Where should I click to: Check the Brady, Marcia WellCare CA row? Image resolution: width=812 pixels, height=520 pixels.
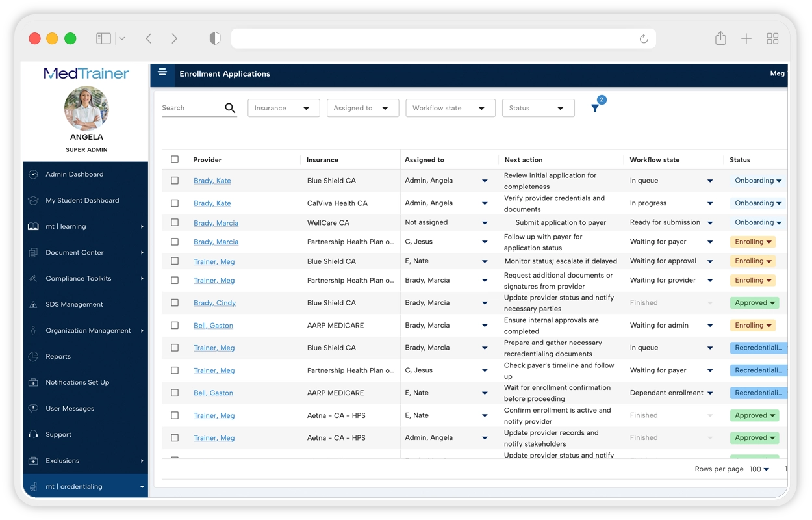point(175,222)
